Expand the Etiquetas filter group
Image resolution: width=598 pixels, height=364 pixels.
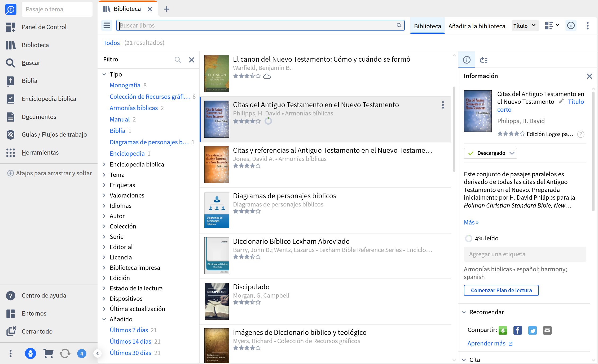(x=104, y=185)
